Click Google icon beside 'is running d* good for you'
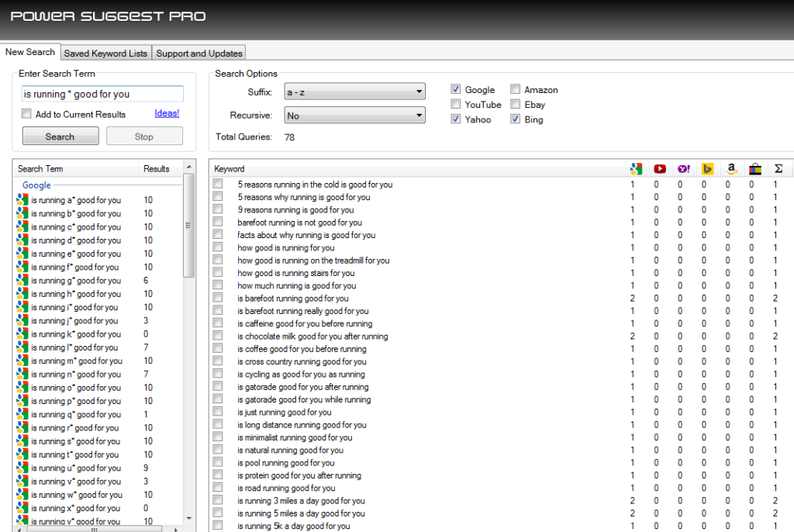The image size is (794, 532). [22, 240]
